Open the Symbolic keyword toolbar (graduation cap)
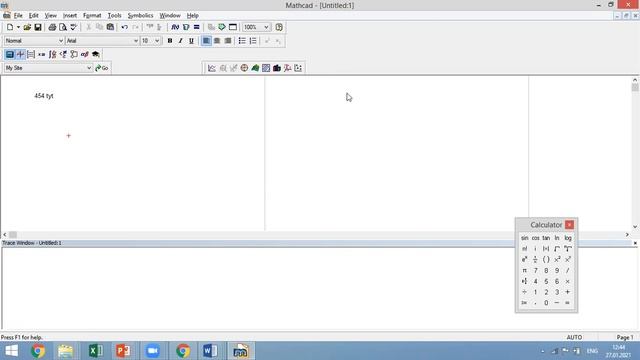The width and height of the screenshot is (640, 360). [x=96, y=54]
